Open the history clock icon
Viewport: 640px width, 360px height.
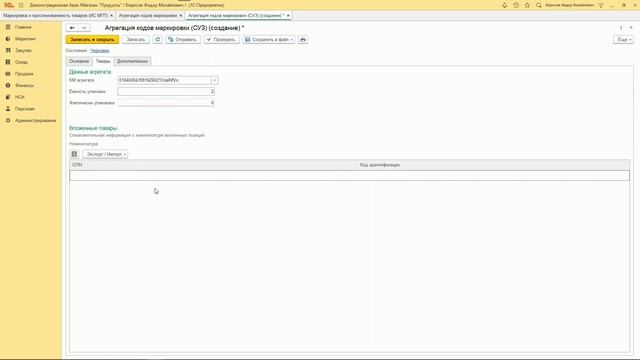[x=516, y=5]
